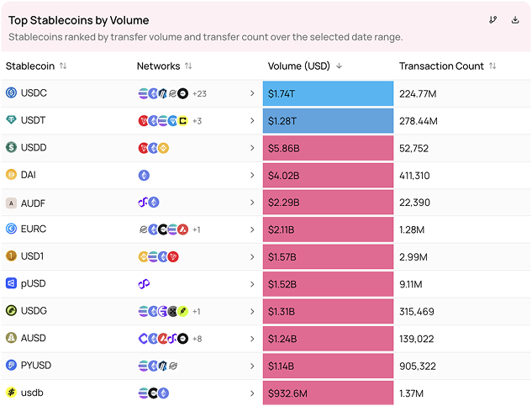Expand the EURC row chevron
Viewport: 532px width, 406px height.
252,229
